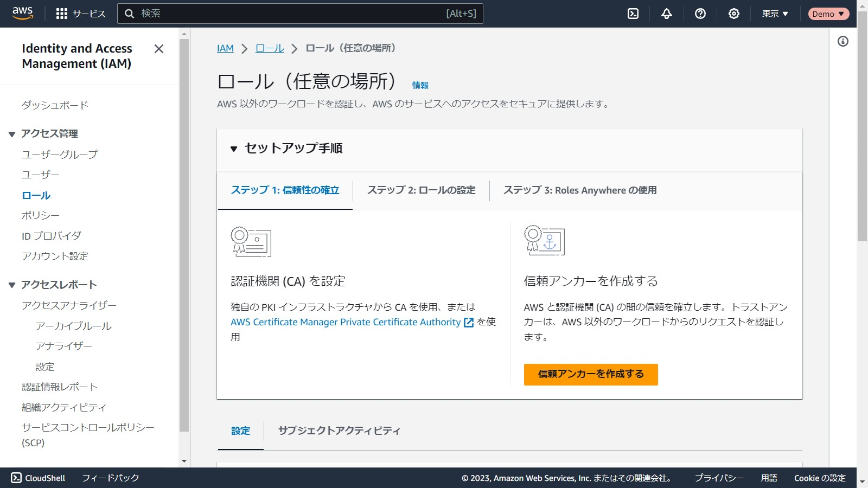The height and width of the screenshot is (488, 868).
Task: Click the sidebar vertical scrollbar
Action: (184, 233)
